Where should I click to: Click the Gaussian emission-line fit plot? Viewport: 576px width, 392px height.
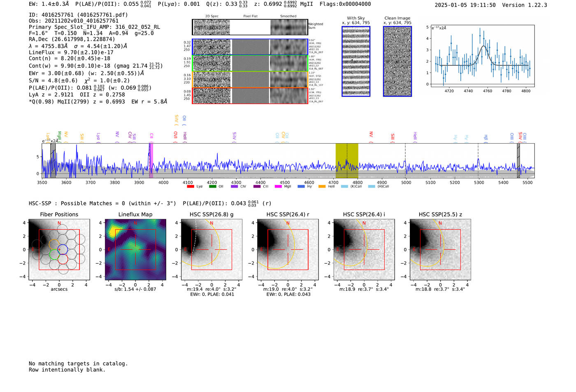[x=482, y=56]
